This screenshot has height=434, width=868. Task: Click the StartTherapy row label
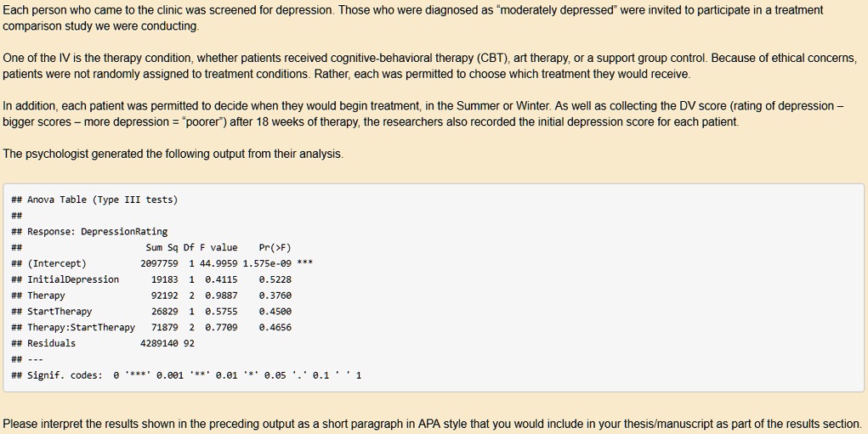[x=60, y=312]
